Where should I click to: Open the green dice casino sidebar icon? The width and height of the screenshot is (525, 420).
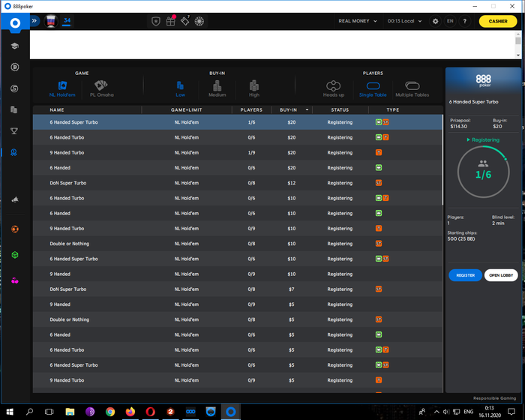pyautogui.click(x=15, y=255)
